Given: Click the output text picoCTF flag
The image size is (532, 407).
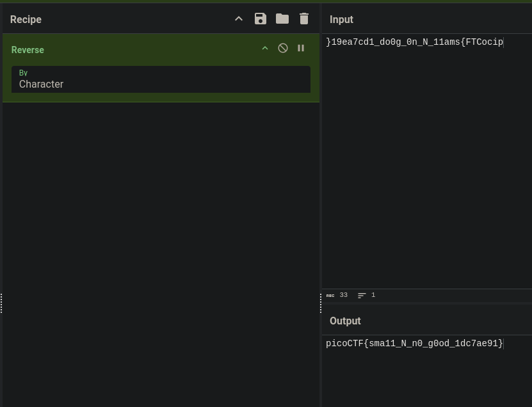Looking at the screenshot, I should tap(414, 343).
